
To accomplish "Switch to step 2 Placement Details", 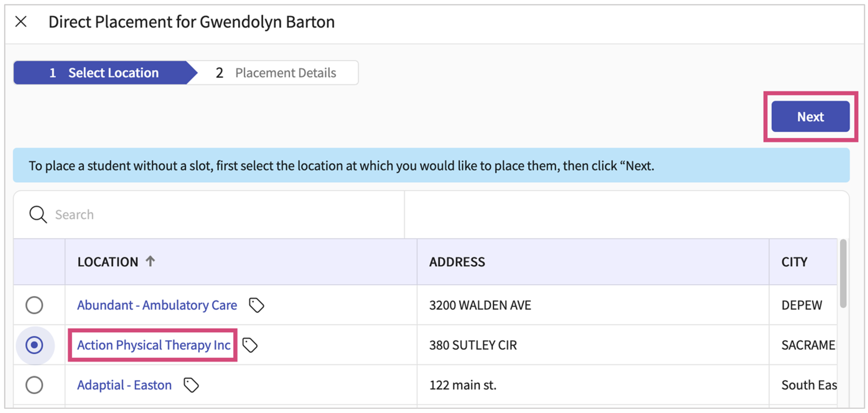I will (x=277, y=73).
